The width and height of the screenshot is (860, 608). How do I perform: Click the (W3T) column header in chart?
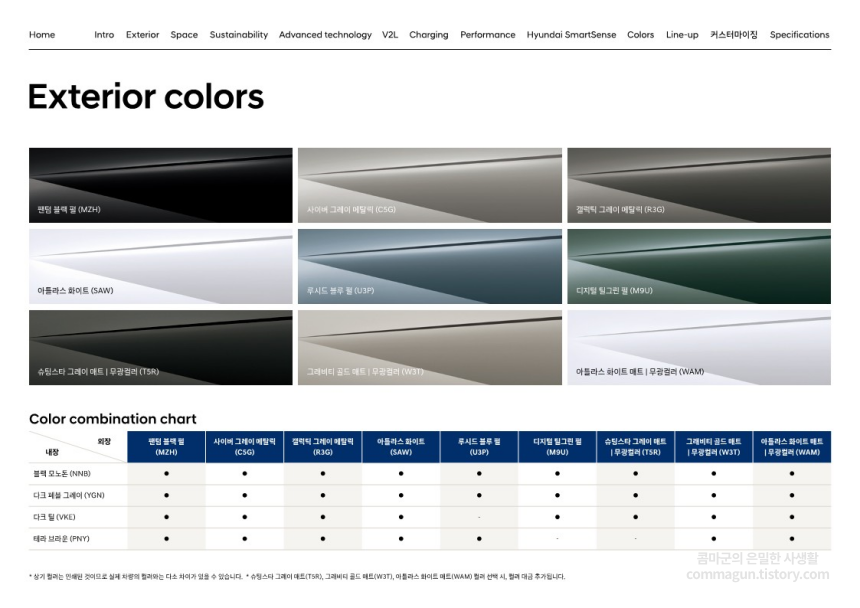[x=714, y=447]
